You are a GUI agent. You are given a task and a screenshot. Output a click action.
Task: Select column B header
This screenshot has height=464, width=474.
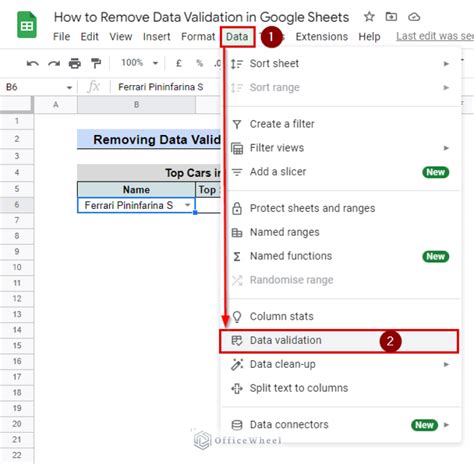click(x=136, y=105)
